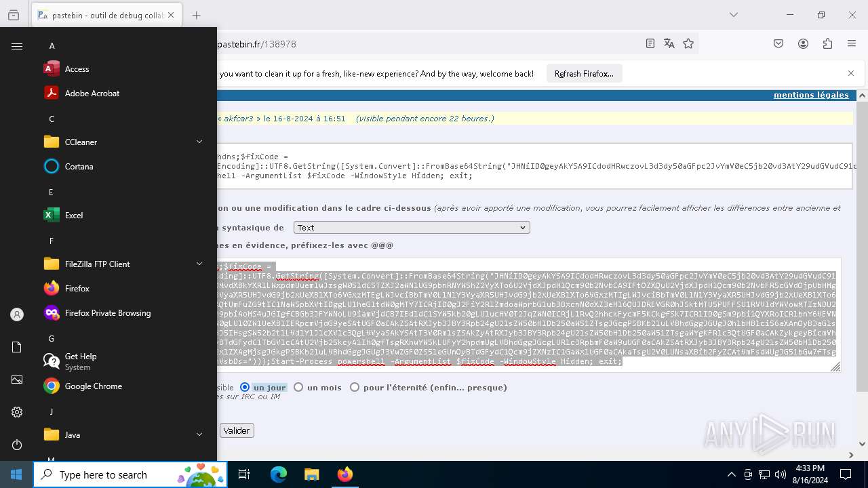
Task: Click the taskbar search box
Action: [x=130, y=475]
